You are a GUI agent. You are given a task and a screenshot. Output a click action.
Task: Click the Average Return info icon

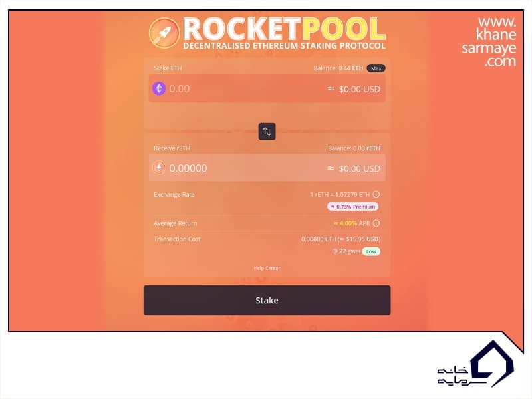(376, 223)
